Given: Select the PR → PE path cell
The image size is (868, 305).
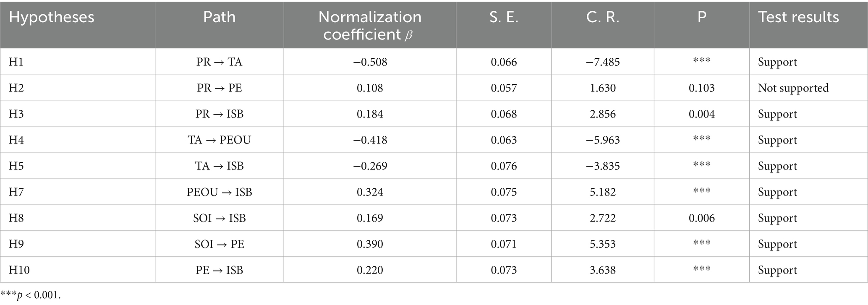Looking at the screenshot, I should click(x=219, y=88).
